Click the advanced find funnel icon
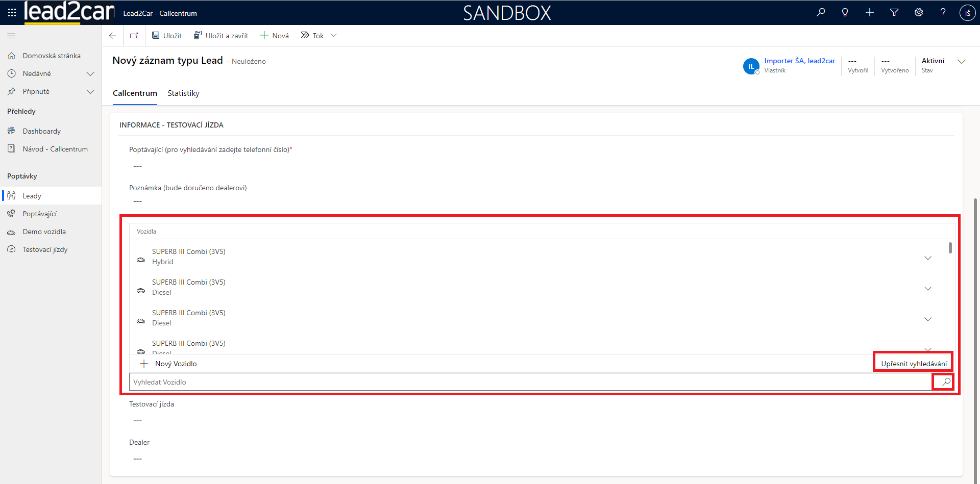The image size is (980, 484). click(x=894, y=13)
